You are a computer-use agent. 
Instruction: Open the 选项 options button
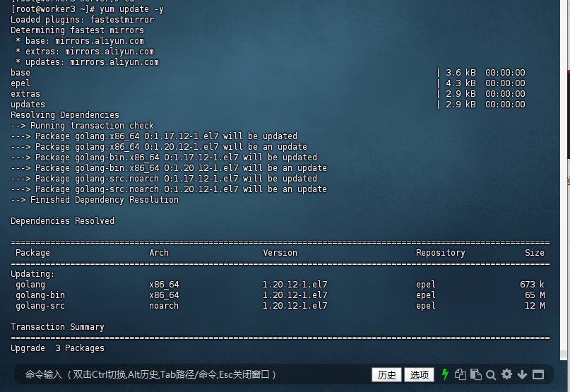[x=419, y=374]
